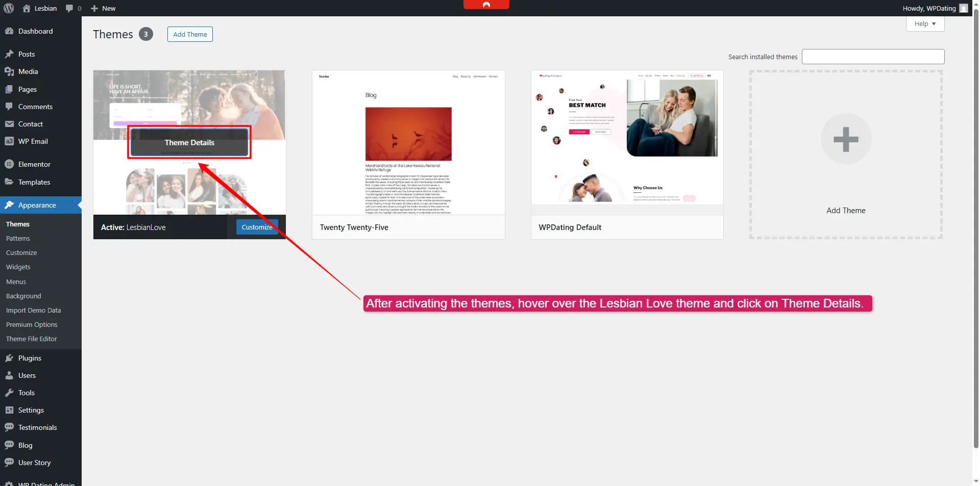Screen dimensions: 980x486
Task: Open the New content dropdown in admin bar
Action: (x=103, y=8)
